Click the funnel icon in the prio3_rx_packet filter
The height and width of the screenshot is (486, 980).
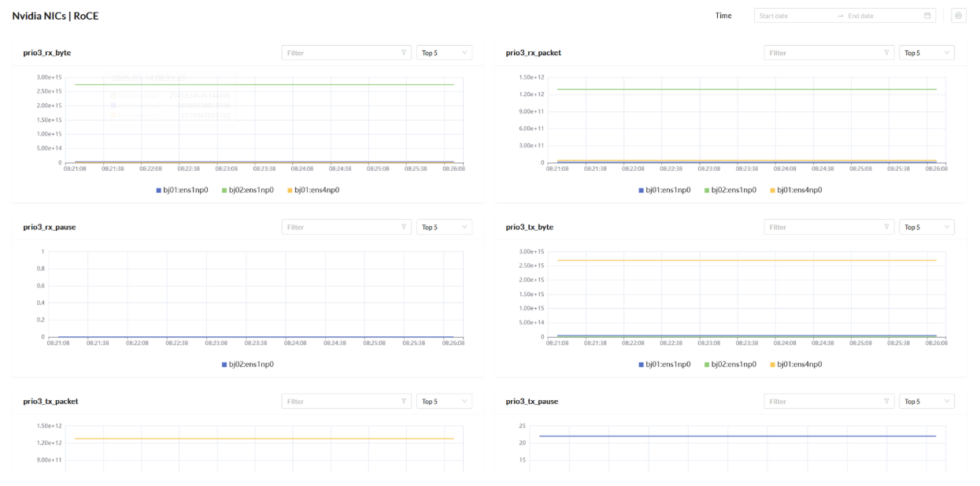[886, 53]
